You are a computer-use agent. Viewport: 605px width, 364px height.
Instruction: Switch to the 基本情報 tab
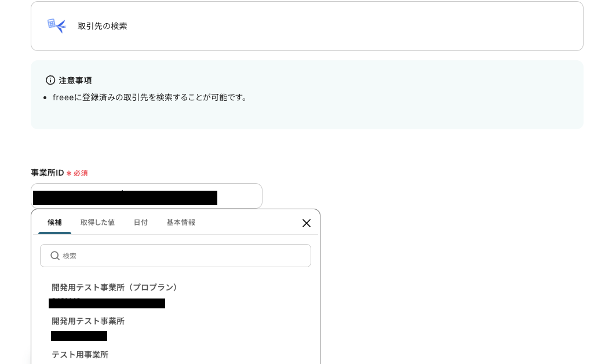(180, 222)
